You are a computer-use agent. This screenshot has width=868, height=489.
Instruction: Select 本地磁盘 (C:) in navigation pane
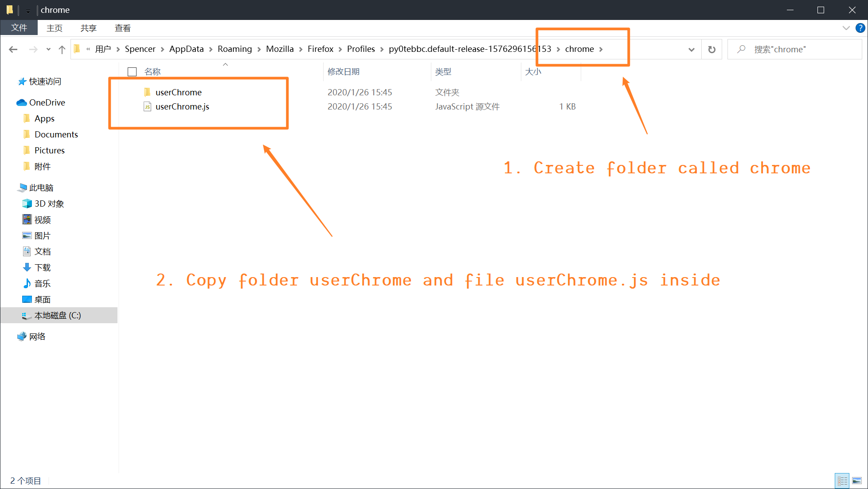pos(57,315)
